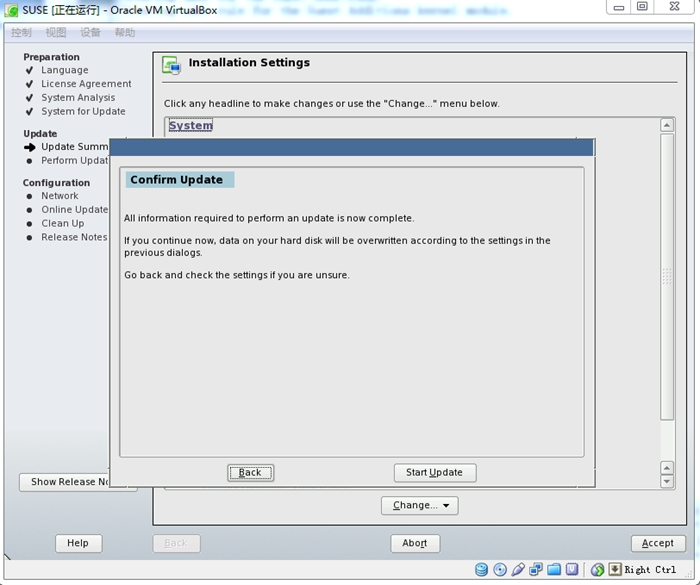The image size is (700, 585).
Task: Click the Perform Update sidebar step
Action: pyautogui.click(x=75, y=160)
